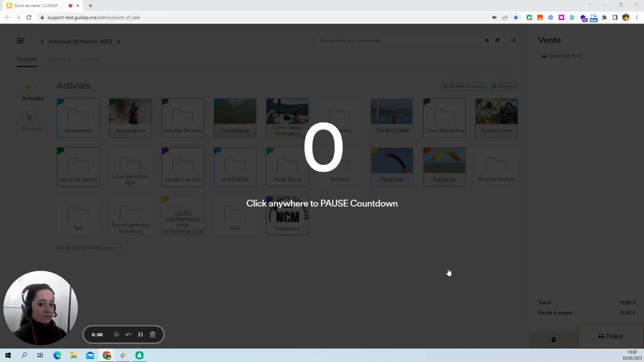This screenshot has width=644, height=362.
Task: Open the Parapente activity tile
Action: click(444, 166)
